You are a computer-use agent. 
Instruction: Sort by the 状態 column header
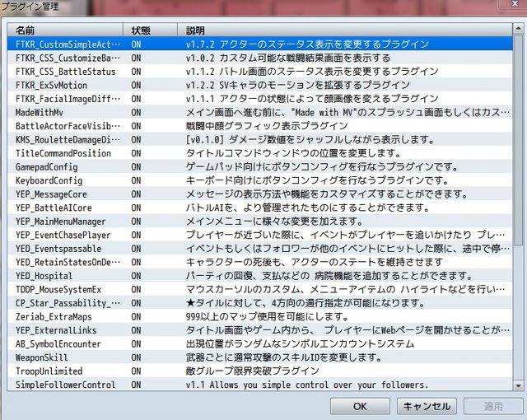tap(150, 30)
